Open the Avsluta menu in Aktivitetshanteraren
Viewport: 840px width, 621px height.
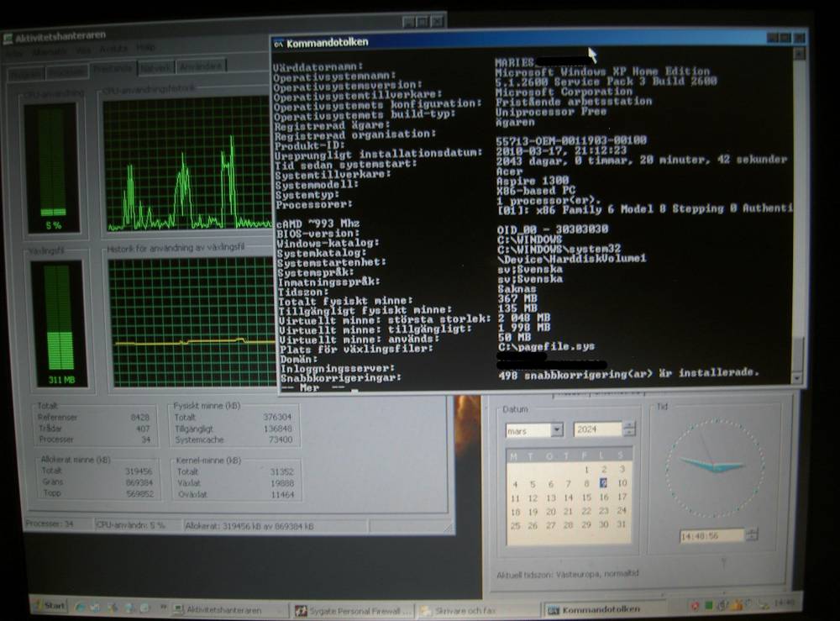[113, 49]
